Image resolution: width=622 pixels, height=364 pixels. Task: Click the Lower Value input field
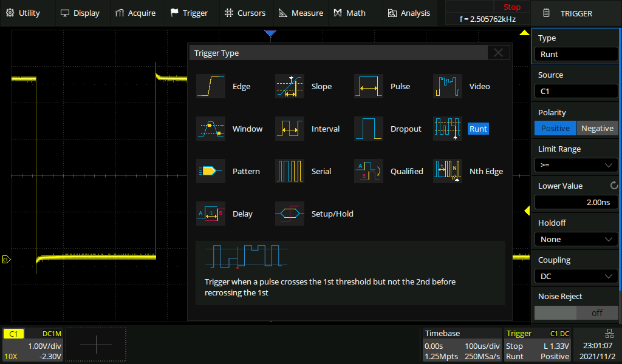click(576, 202)
